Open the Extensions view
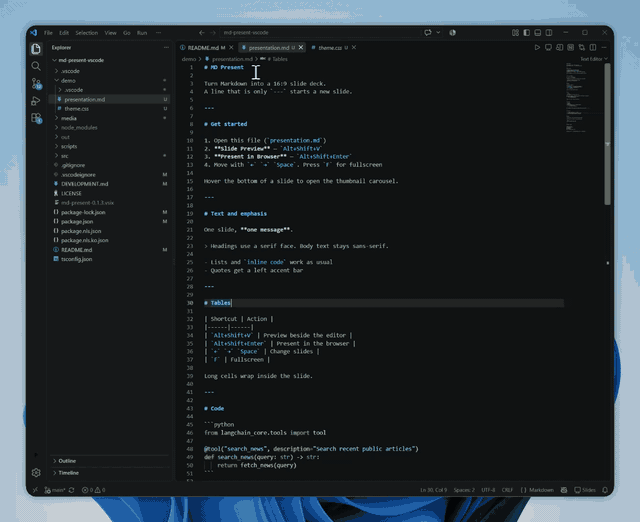 point(36,118)
